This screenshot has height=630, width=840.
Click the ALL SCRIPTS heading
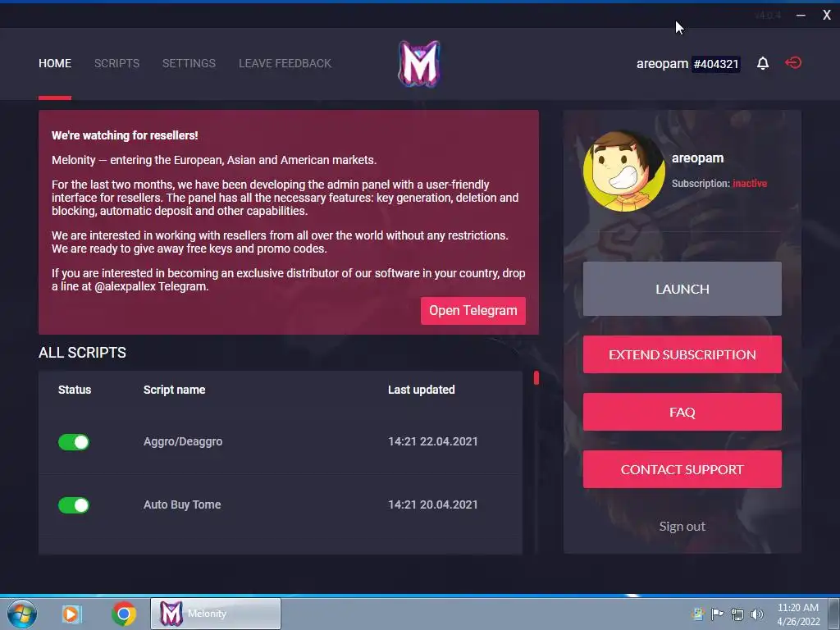tap(83, 353)
